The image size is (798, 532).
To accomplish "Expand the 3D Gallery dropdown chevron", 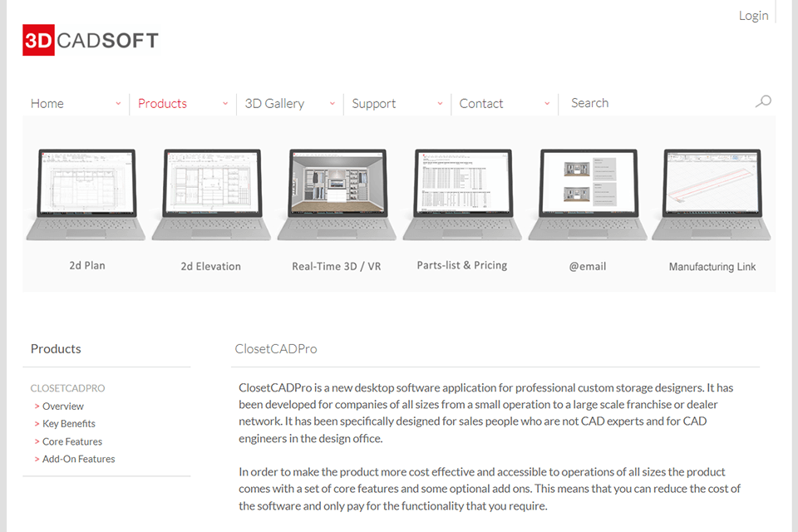I will pyautogui.click(x=332, y=103).
